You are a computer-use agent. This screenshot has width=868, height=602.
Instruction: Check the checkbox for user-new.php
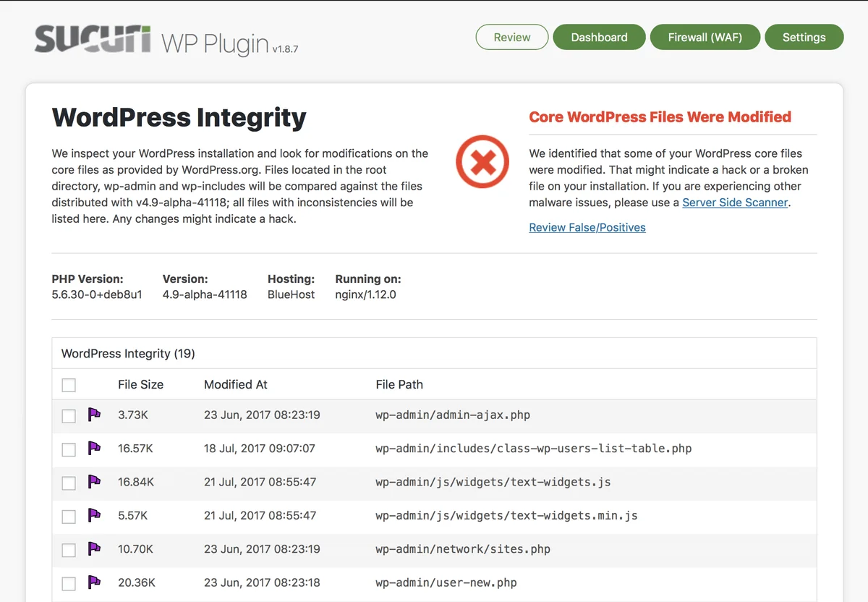click(x=69, y=583)
